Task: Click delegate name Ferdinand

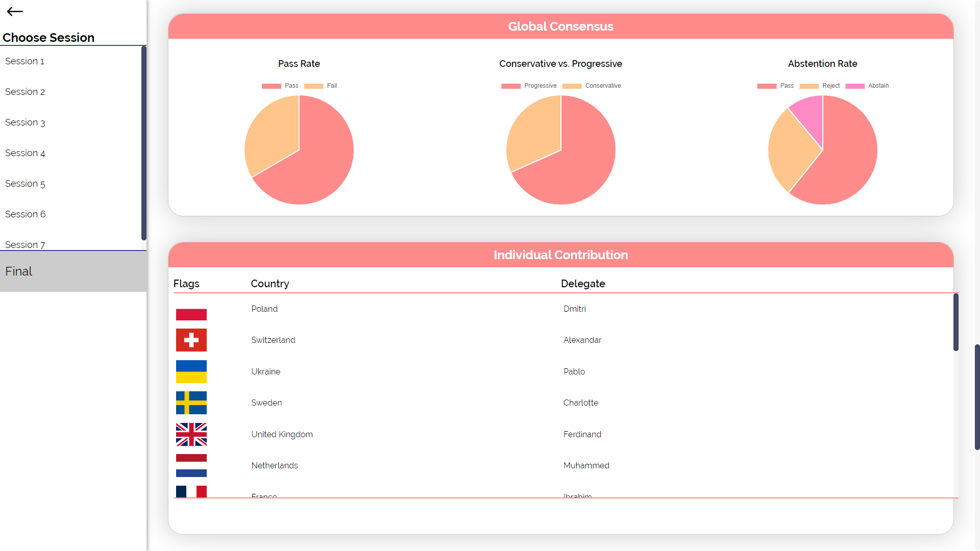Action: pos(582,434)
